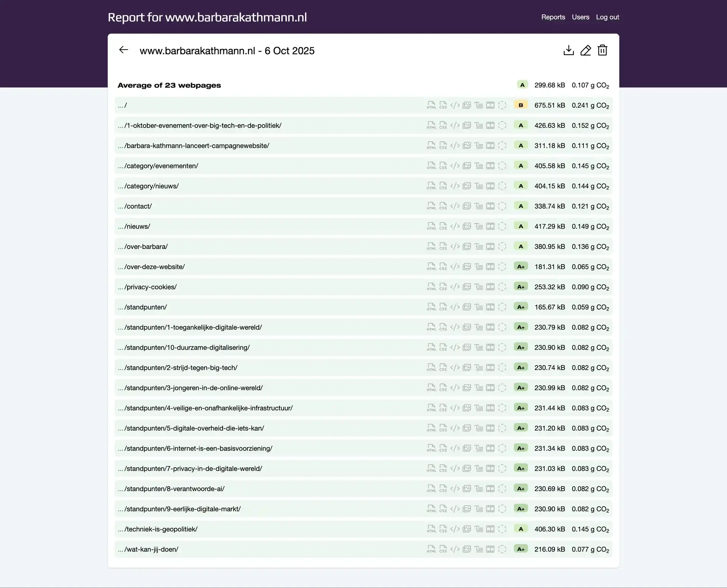Image resolution: width=727 pixels, height=588 pixels.
Task: Click the HTML file icon in the homepage row
Action: click(431, 105)
